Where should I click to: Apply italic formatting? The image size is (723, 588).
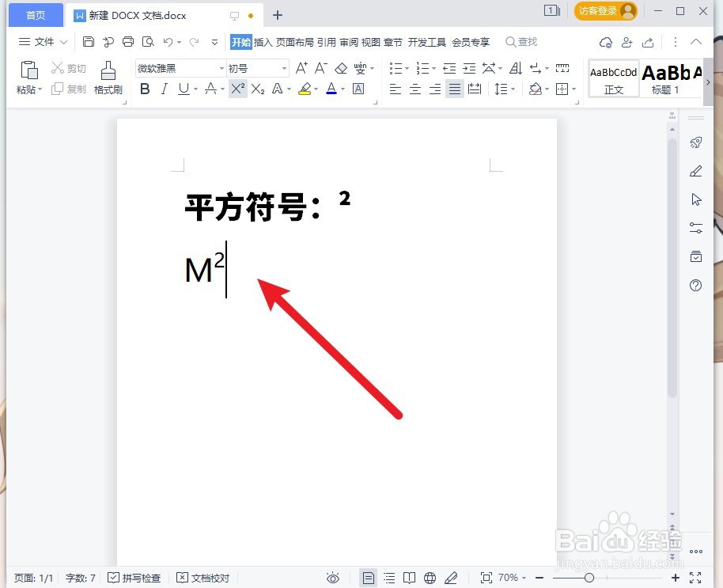(164, 89)
